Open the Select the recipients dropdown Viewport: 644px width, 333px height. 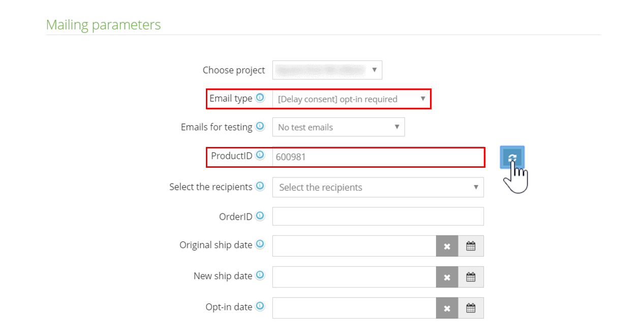[x=378, y=187]
